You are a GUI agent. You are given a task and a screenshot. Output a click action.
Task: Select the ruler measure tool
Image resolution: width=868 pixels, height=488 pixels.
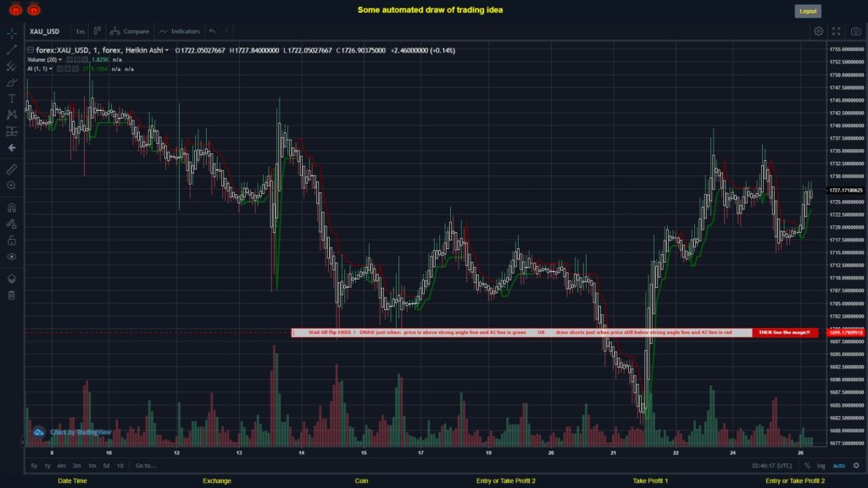pos(12,169)
